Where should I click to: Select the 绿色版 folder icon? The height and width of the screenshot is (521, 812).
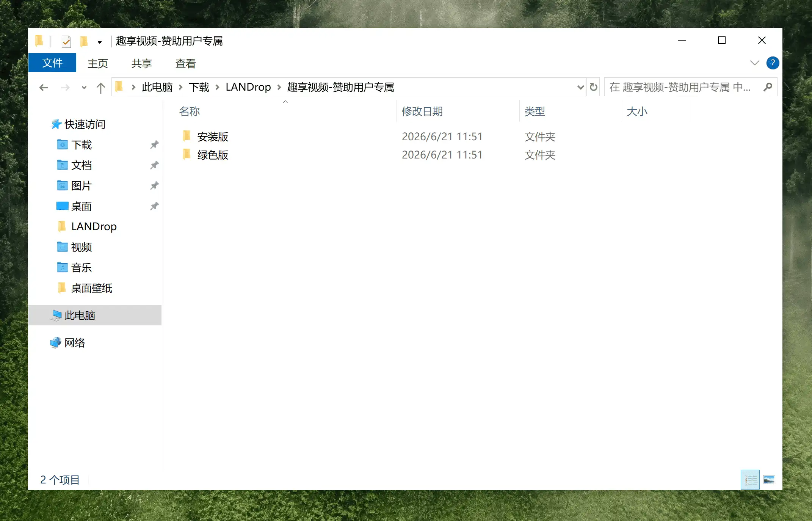[x=186, y=154]
